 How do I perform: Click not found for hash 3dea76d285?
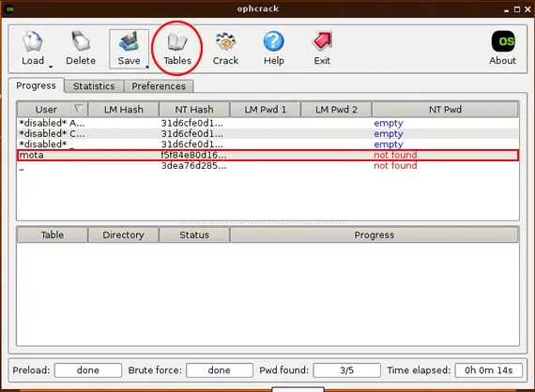pyautogui.click(x=395, y=166)
